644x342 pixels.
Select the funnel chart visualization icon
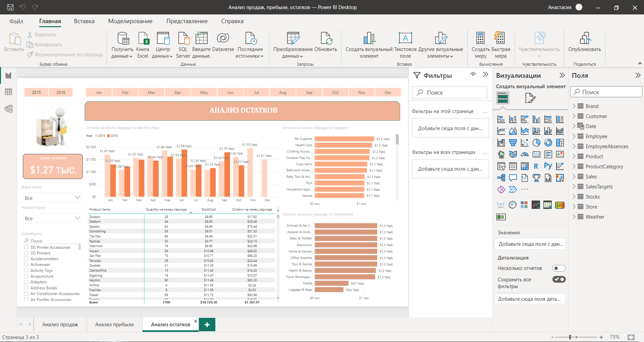[x=513, y=142]
